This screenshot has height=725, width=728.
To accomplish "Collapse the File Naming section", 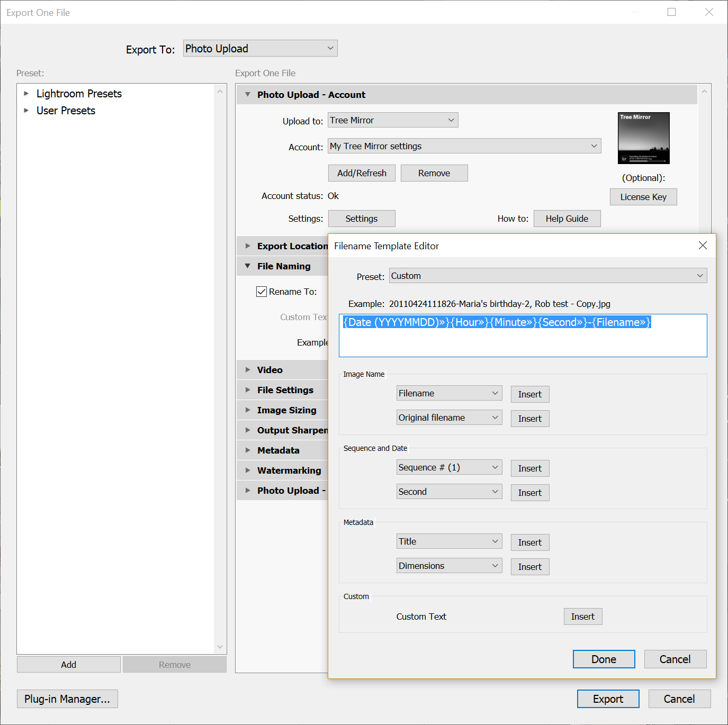I will 247,266.
